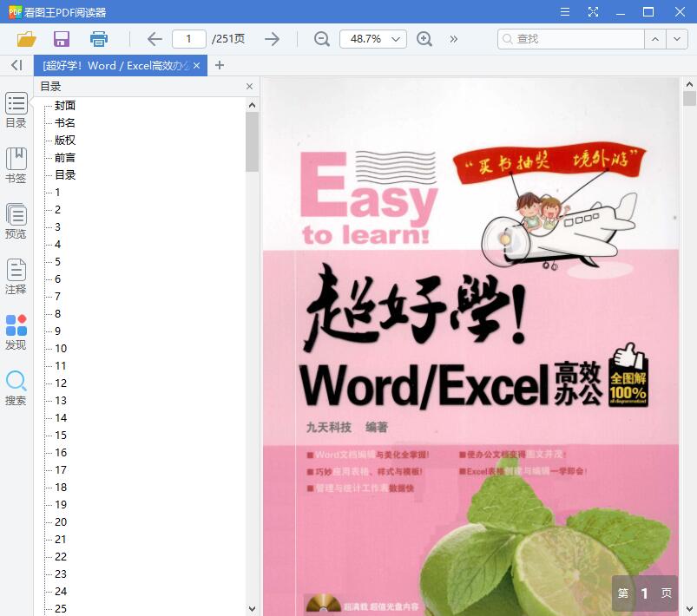Print the document with printer icon

pyautogui.click(x=99, y=39)
